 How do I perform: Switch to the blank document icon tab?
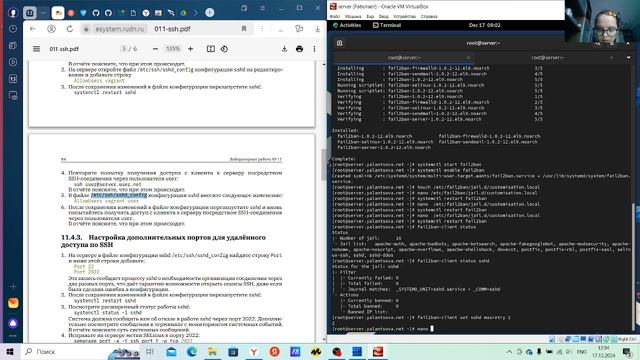point(133,13)
